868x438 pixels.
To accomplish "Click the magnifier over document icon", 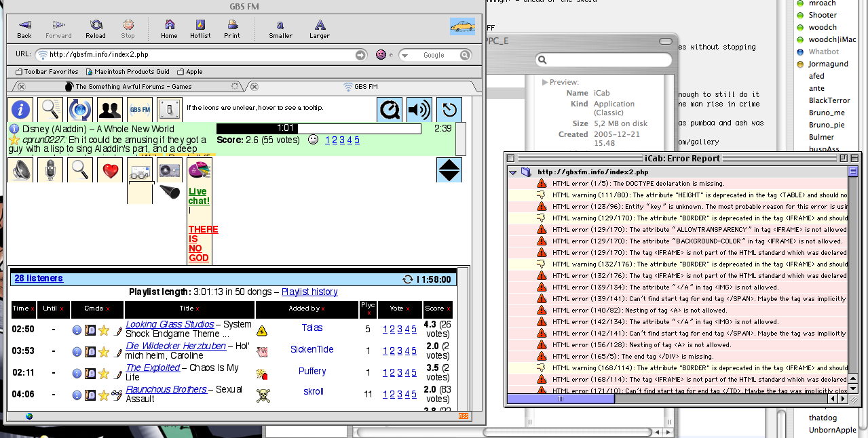I will pos(50,109).
